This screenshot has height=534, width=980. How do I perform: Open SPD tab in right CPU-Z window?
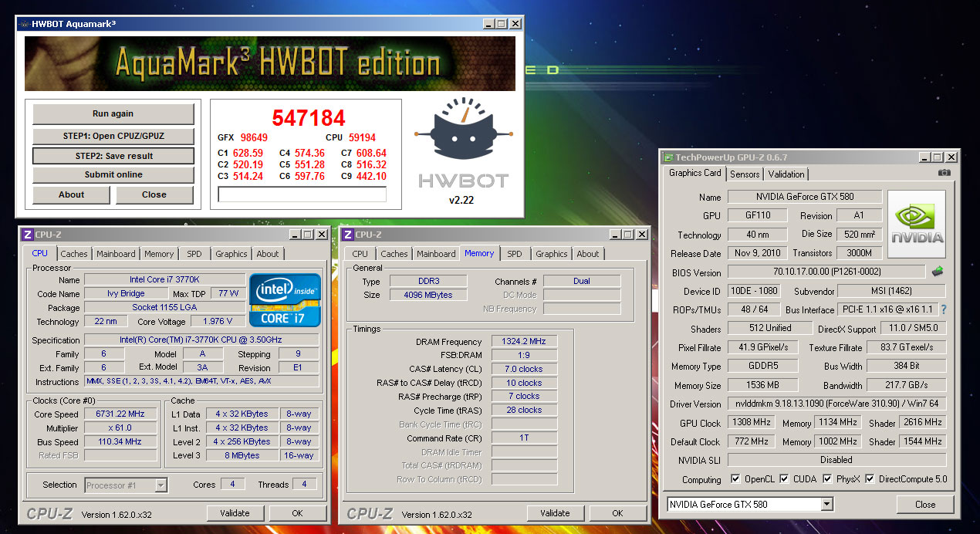click(x=515, y=254)
